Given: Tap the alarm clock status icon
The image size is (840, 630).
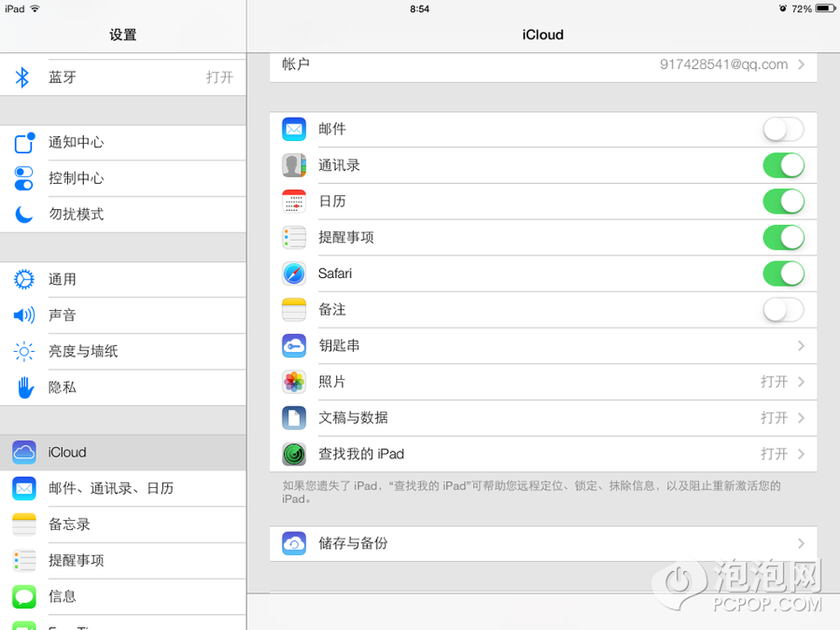Looking at the screenshot, I should click(x=783, y=8).
